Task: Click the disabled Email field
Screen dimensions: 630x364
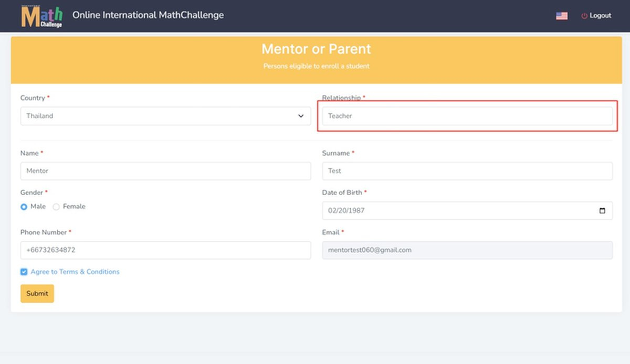Action: click(467, 250)
